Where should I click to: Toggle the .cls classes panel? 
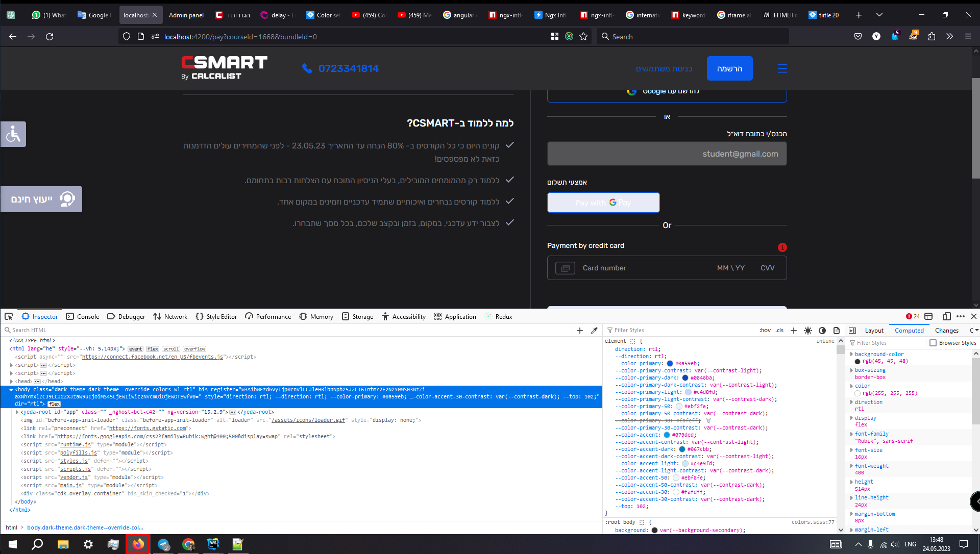[779, 331]
